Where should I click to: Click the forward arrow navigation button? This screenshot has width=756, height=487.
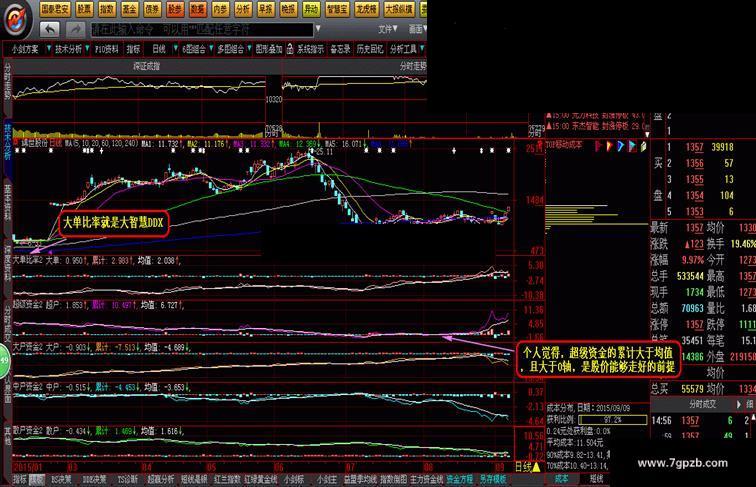click(x=75, y=30)
